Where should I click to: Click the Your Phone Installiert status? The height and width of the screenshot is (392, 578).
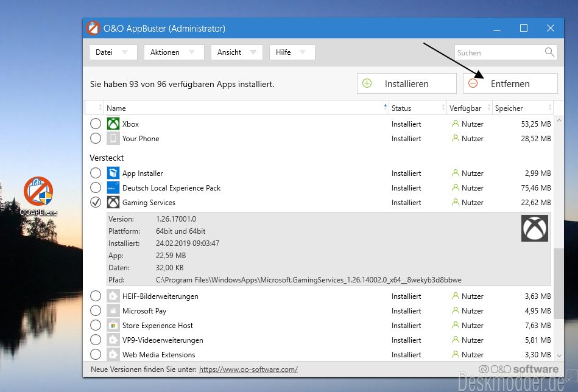point(406,139)
